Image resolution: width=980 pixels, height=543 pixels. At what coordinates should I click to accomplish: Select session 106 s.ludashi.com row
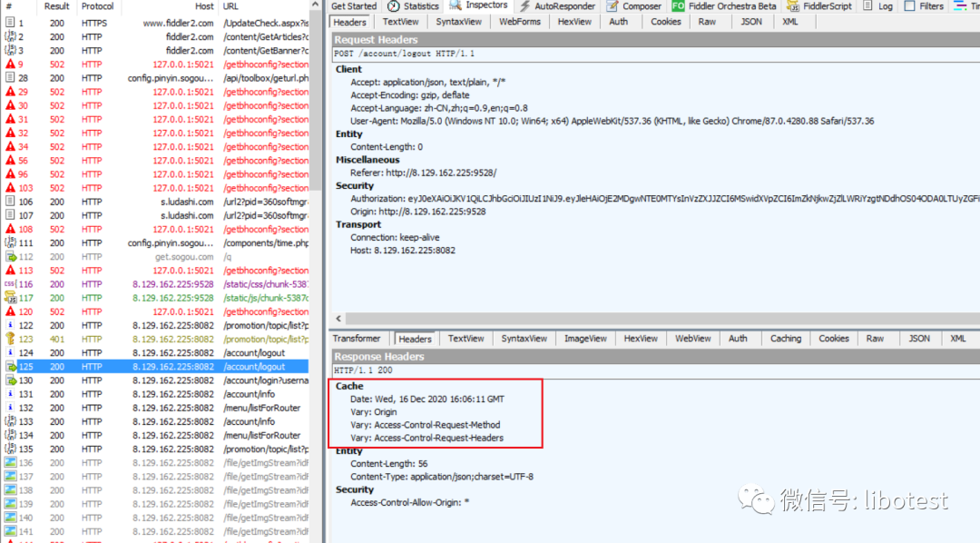pyautogui.click(x=155, y=202)
